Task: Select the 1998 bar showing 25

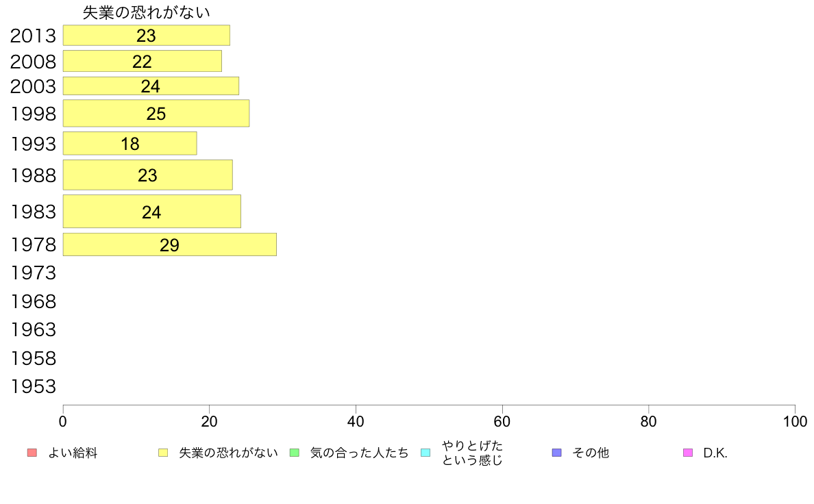Action: [x=156, y=113]
